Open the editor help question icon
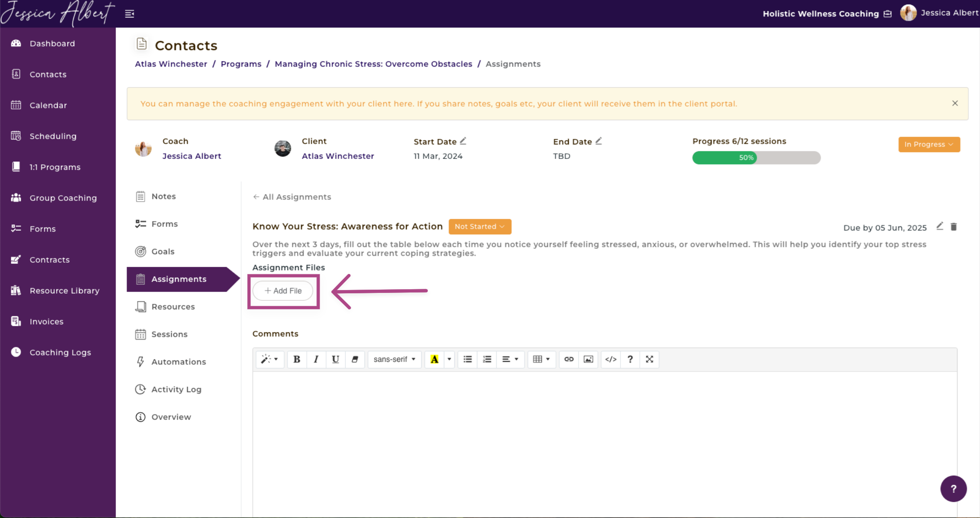The image size is (980, 518). 630,359
